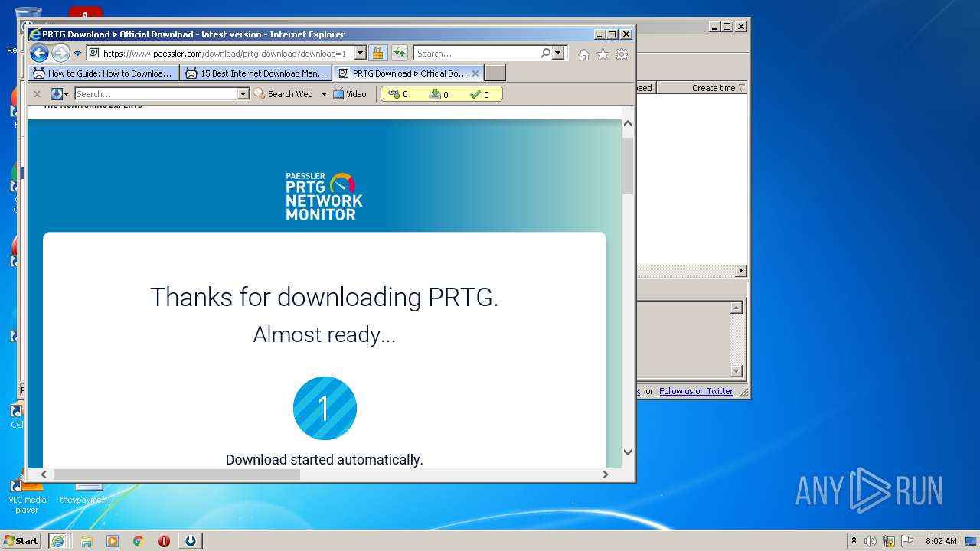Click the download manager taskbar button
The width and height of the screenshot is (980, 551).
click(191, 541)
